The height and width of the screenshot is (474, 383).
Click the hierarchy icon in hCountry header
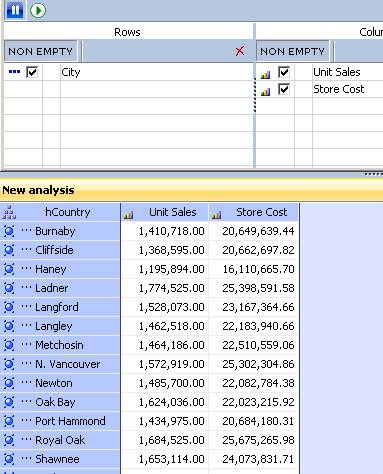click(9, 212)
